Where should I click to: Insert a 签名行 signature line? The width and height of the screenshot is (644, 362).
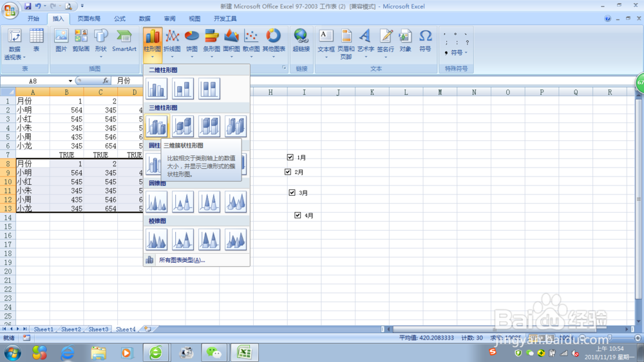[x=385, y=44]
